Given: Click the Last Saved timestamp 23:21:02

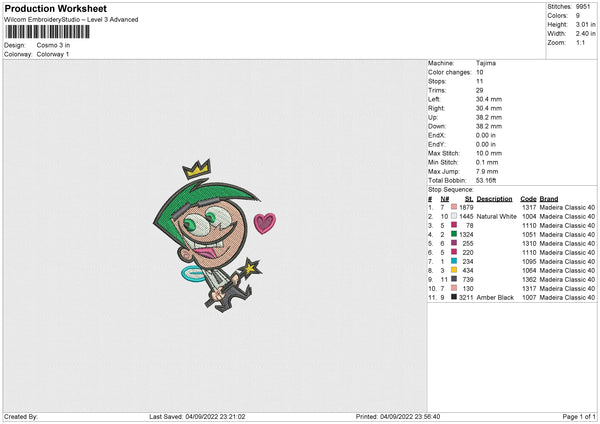Looking at the screenshot, I should tap(232, 417).
